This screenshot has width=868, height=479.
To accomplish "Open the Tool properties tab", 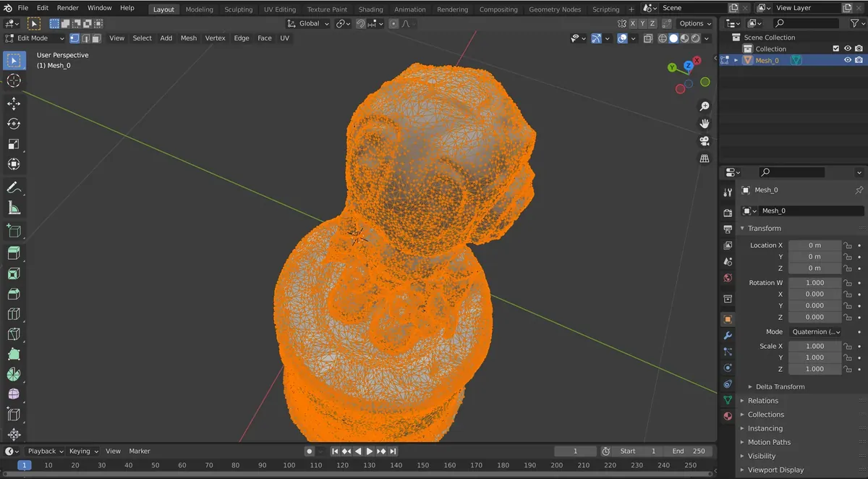I will pos(728,192).
